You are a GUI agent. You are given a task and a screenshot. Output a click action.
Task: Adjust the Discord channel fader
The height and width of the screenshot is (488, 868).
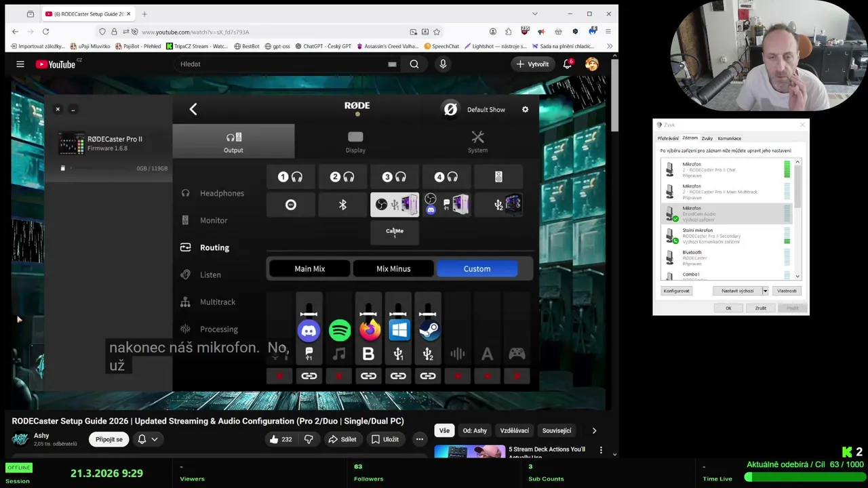pos(309,314)
